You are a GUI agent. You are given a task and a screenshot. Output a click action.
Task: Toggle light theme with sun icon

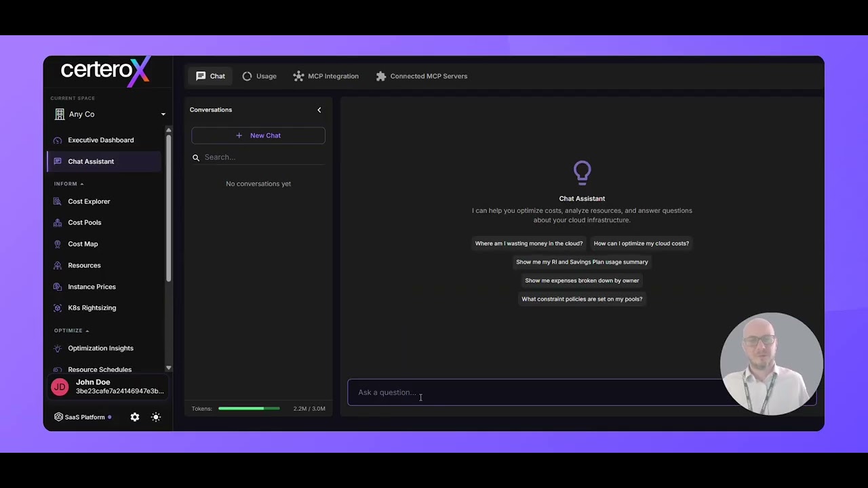tap(156, 417)
